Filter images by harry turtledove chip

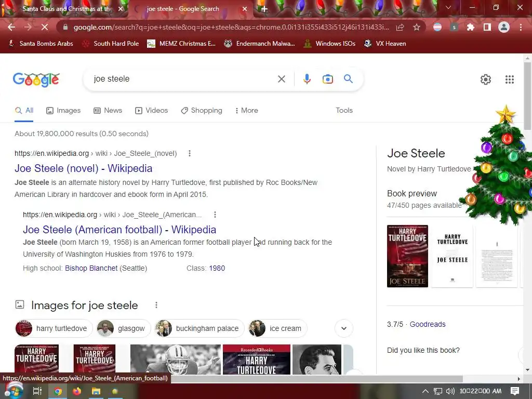click(54, 328)
